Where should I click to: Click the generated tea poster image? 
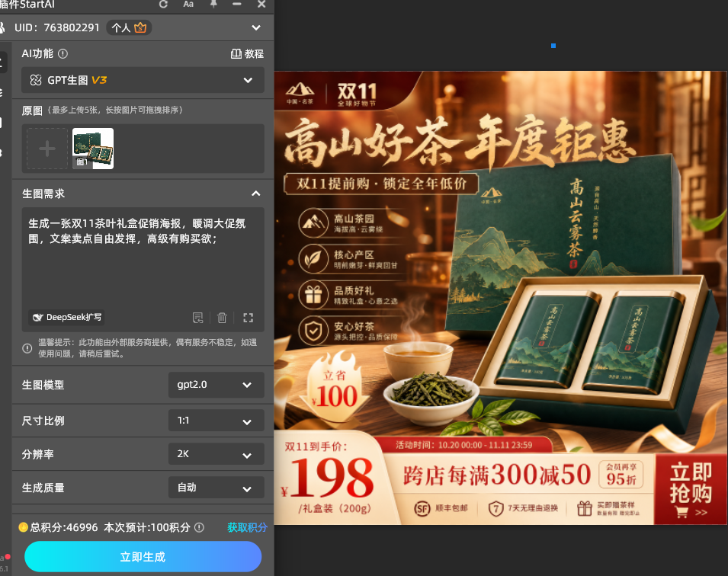pos(500,298)
